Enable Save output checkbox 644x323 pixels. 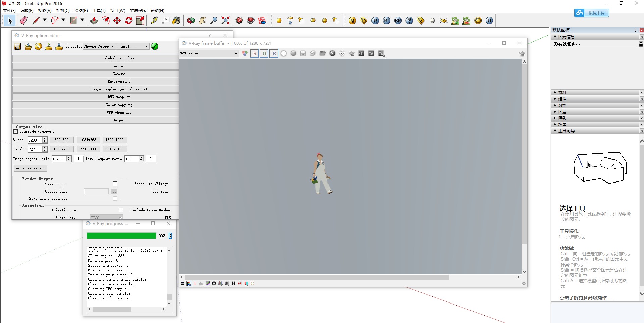coord(115,184)
